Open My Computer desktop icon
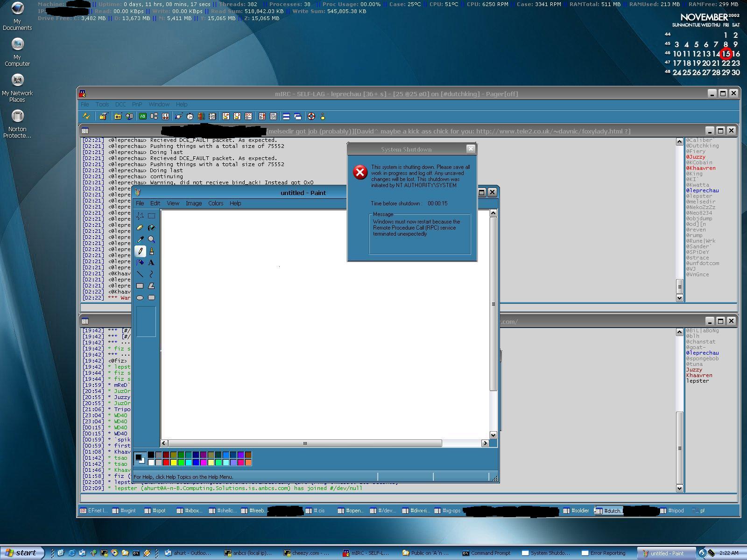 pos(17,52)
